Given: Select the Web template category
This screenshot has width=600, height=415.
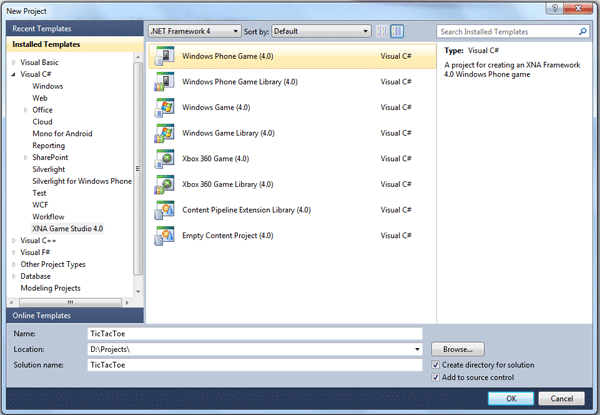Looking at the screenshot, I should (40, 98).
